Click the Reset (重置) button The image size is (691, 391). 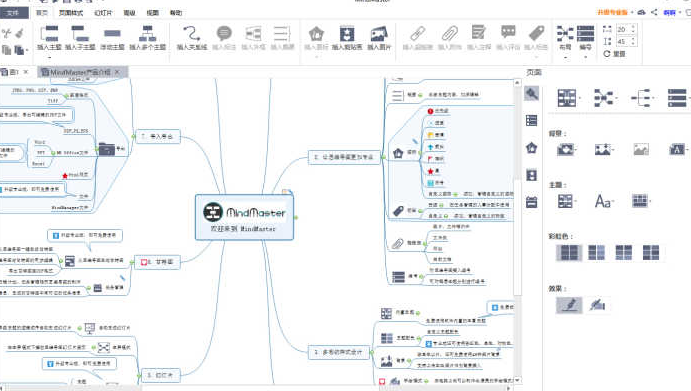pyautogui.click(x=614, y=54)
